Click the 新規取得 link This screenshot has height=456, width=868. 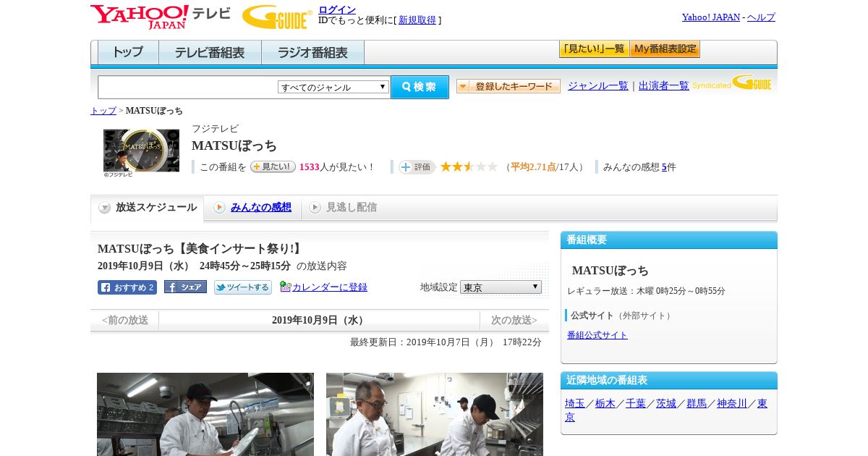click(x=417, y=20)
